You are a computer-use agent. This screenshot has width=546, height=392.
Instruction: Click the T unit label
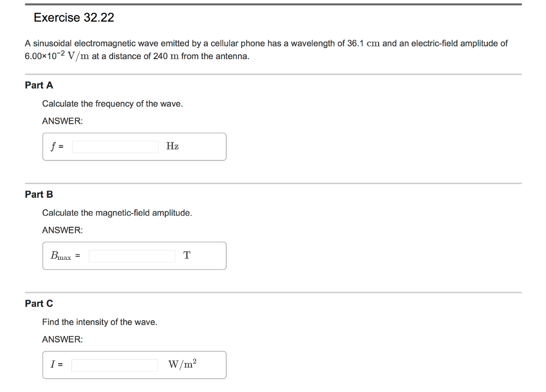pyautogui.click(x=187, y=255)
